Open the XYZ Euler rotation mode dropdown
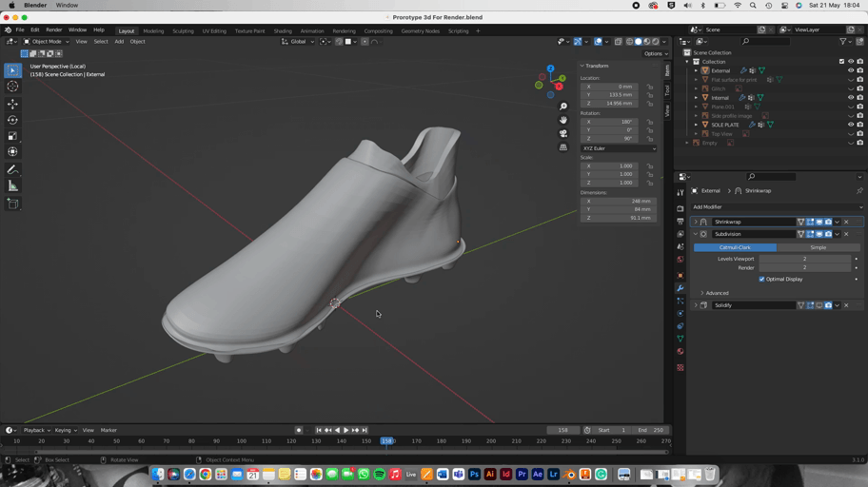Screen dimensions: 868x487 (x=619, y=148)
